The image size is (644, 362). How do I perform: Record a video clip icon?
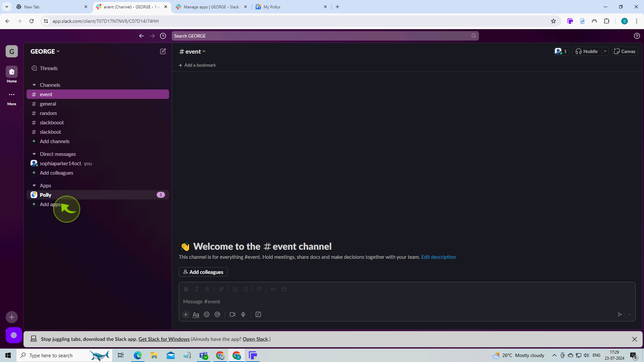coord(232,314)
